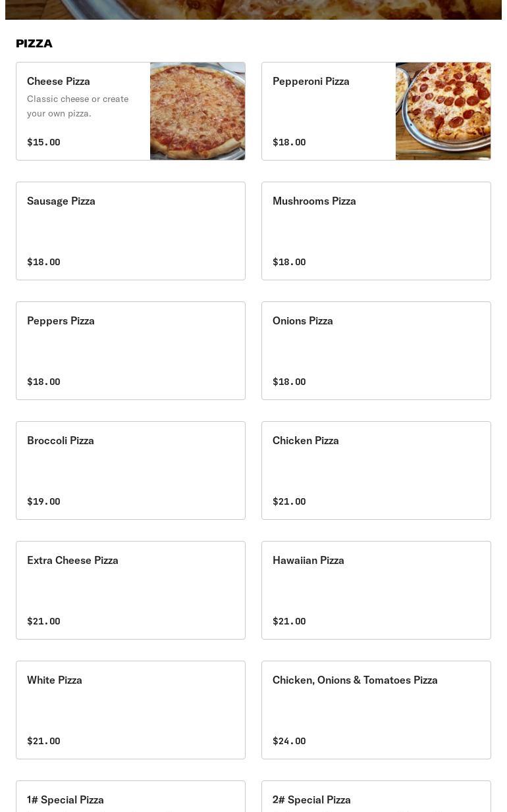Click the PIZZA section heading
The width and height of the screenshot is (507, 812).
point(34,43)
